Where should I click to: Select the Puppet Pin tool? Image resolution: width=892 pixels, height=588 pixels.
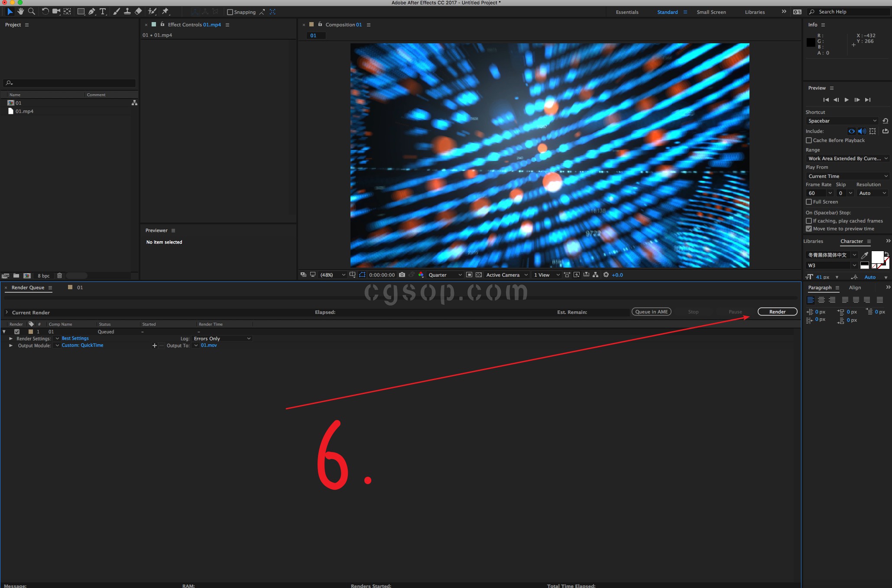click(165, 12)
